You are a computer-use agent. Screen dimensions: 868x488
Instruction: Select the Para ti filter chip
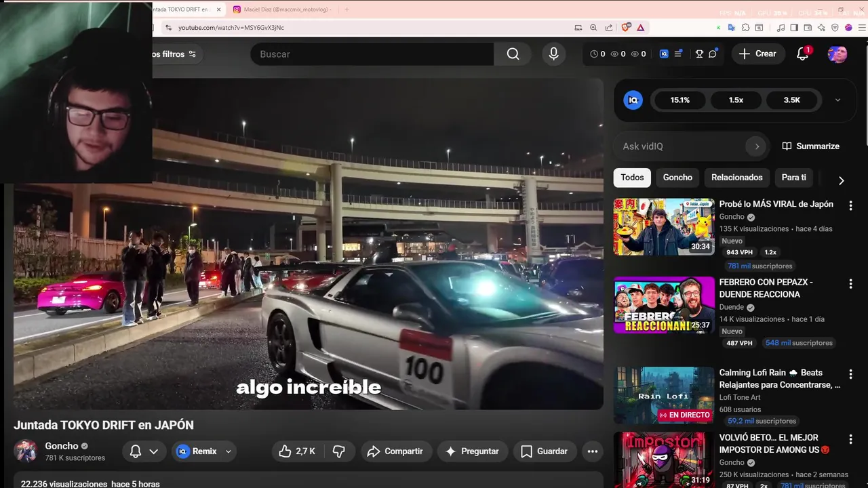click(793, 178)
